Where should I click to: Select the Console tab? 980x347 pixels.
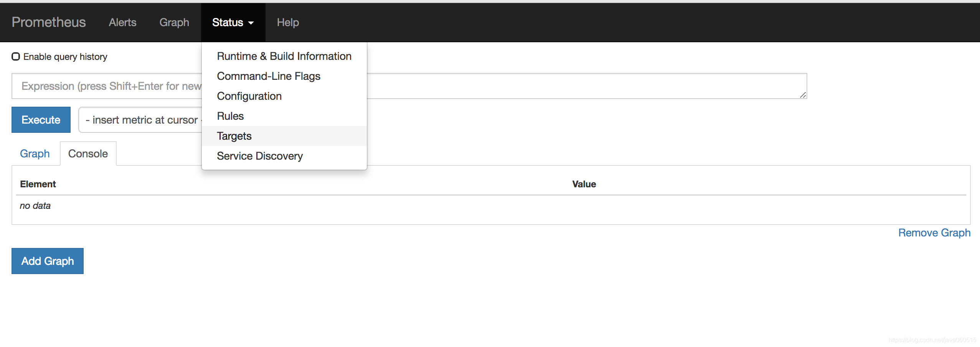[x=88, y=154]
